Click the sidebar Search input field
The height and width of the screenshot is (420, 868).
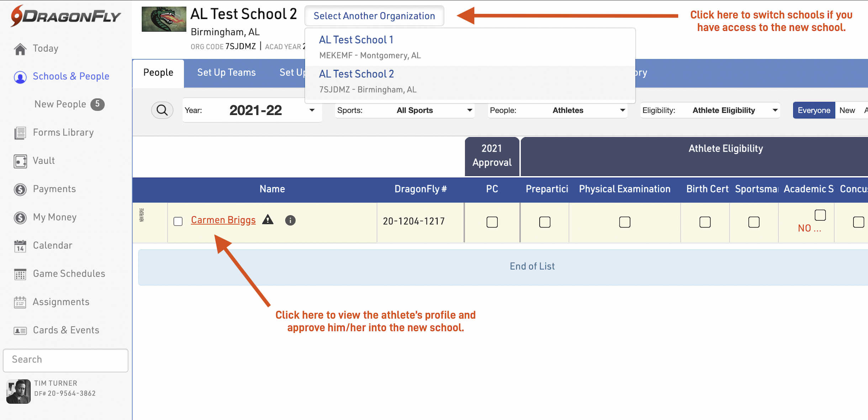[65, 360]
